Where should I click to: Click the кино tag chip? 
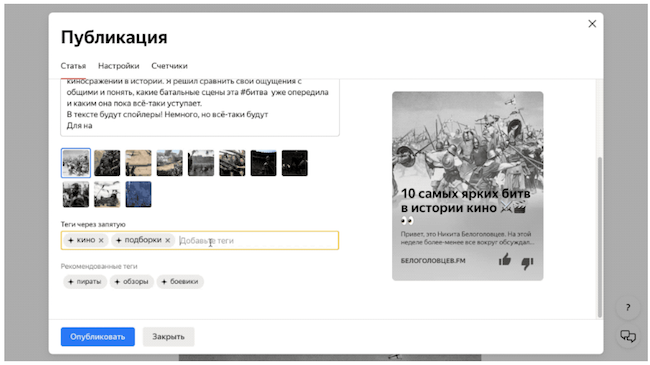click(86, 240)
